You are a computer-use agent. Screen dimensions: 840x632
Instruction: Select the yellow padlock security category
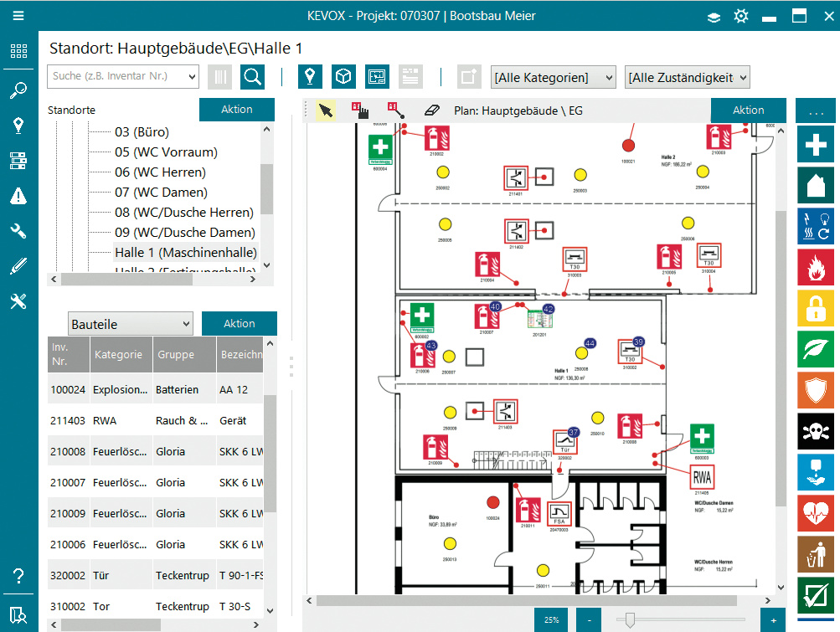(x=816, y=308)
